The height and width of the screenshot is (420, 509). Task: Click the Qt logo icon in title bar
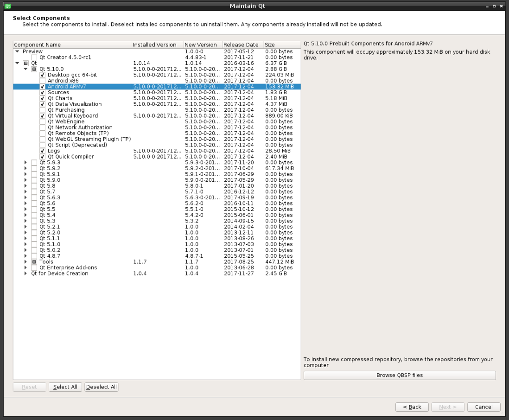click(8, 6)
